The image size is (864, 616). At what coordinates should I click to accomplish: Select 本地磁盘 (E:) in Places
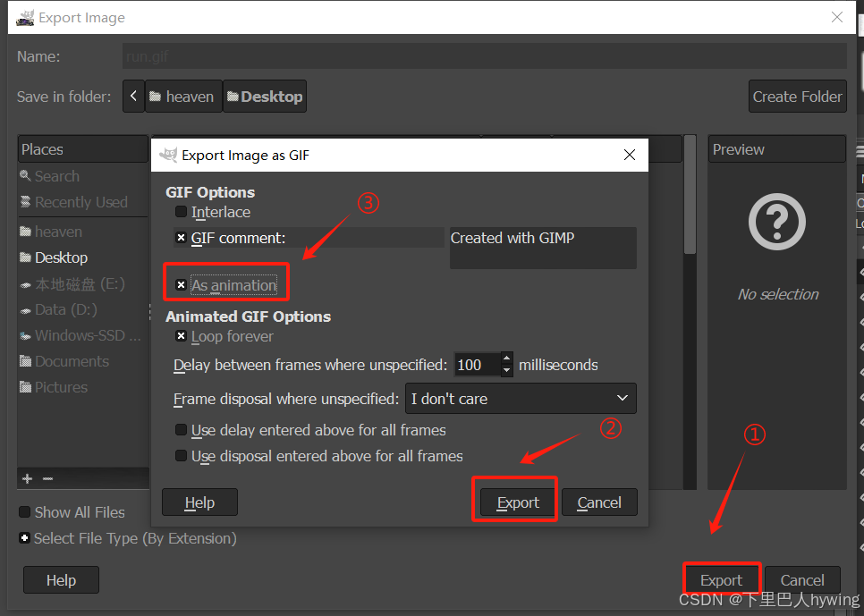coord(82,283)
